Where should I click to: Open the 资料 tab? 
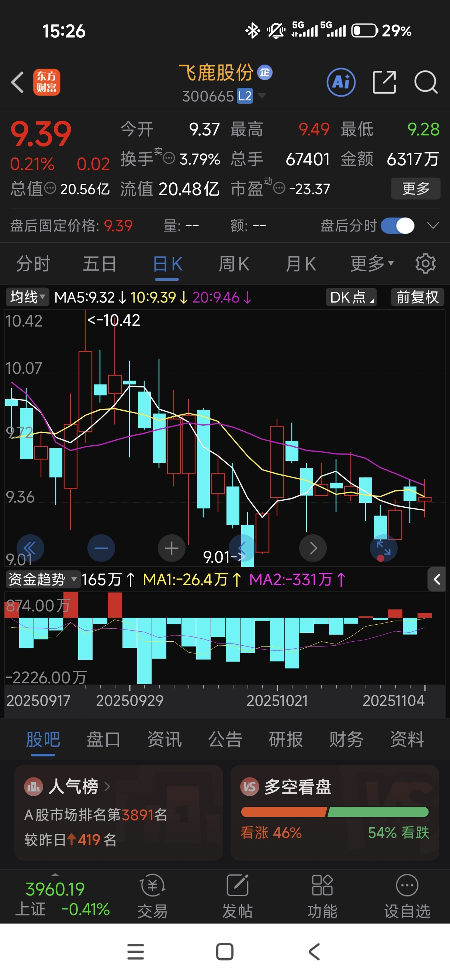click(407, 739)
